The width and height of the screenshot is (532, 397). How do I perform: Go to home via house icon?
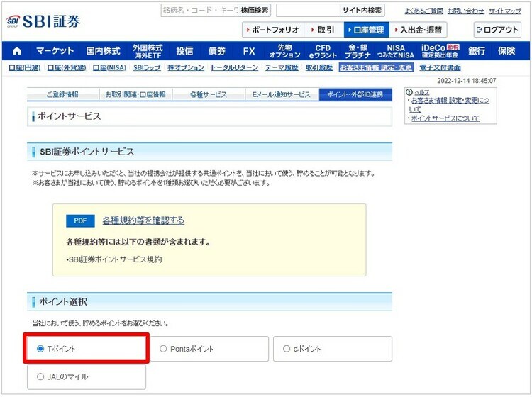pyautogui.click(x=16, y=51)
